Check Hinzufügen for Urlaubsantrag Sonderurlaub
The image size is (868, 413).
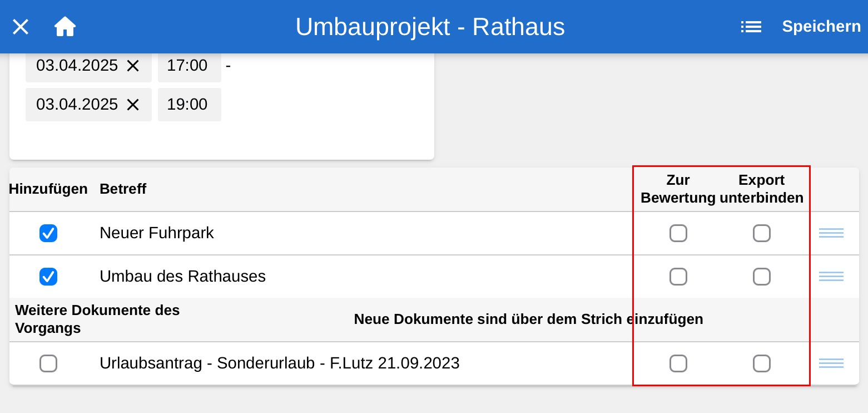pos(48,363)
